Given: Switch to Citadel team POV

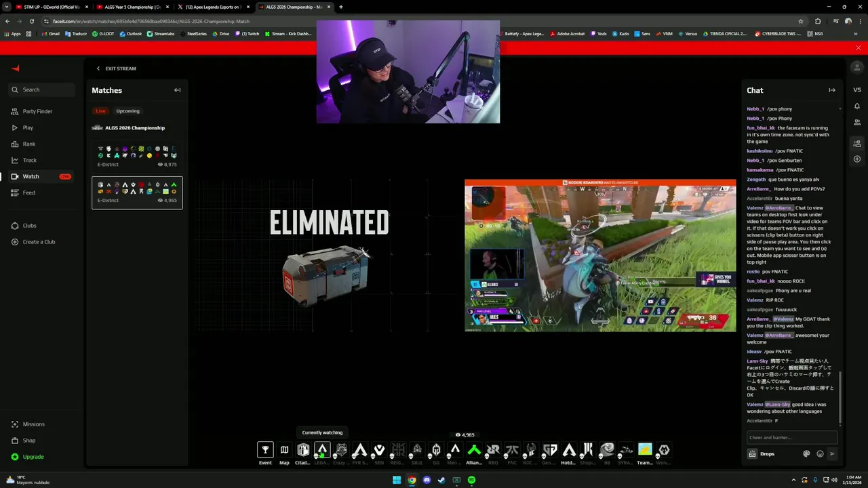Looking at the screenshot, I should click(303, 450).
